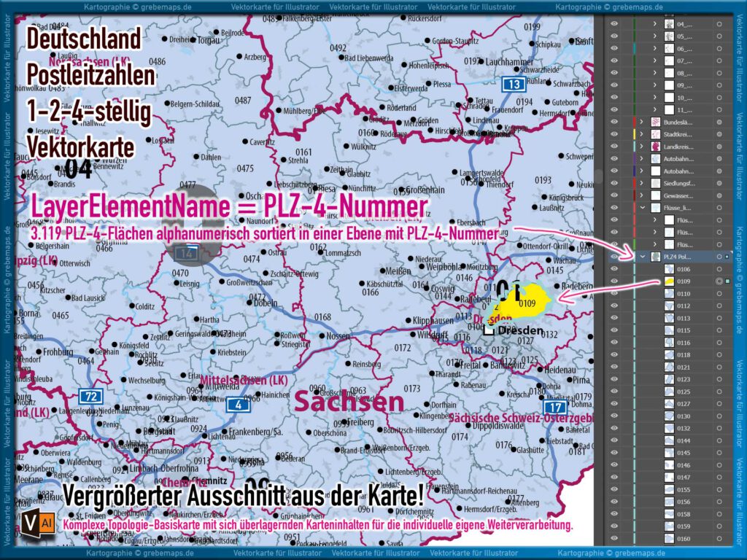Click the target circle of the Bundesländer layer

[x=719, y=121]
